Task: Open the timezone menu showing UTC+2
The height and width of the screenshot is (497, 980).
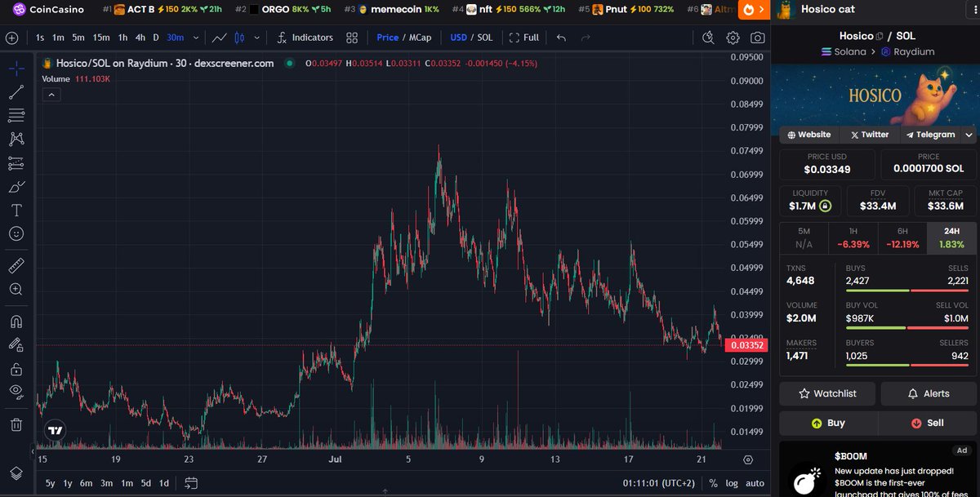Action: point(659,483)
